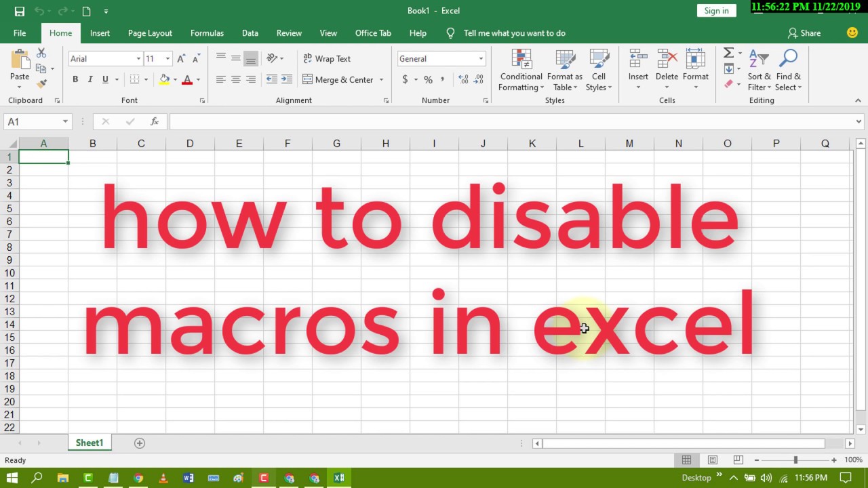Collapse the ribbon

pos(858,100)
